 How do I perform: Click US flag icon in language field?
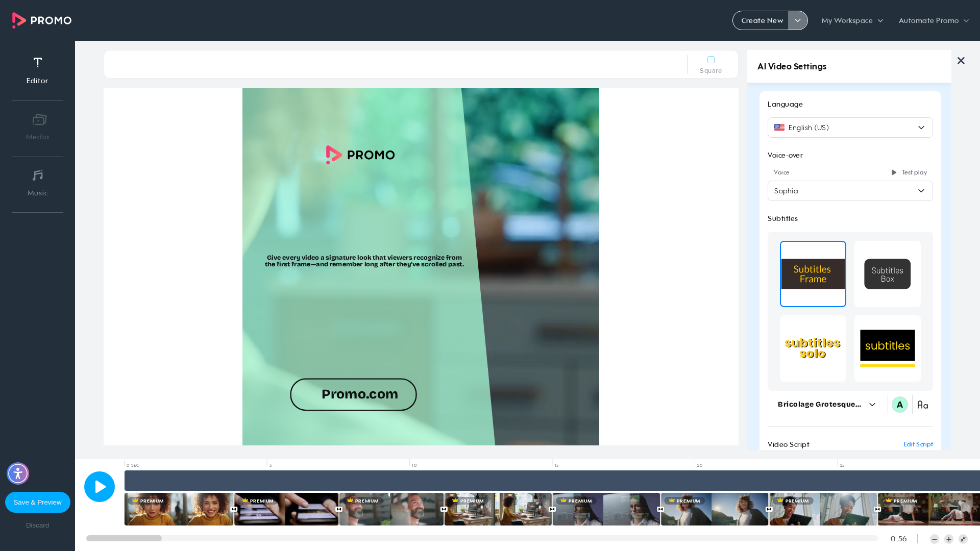[x=779, y=128]
